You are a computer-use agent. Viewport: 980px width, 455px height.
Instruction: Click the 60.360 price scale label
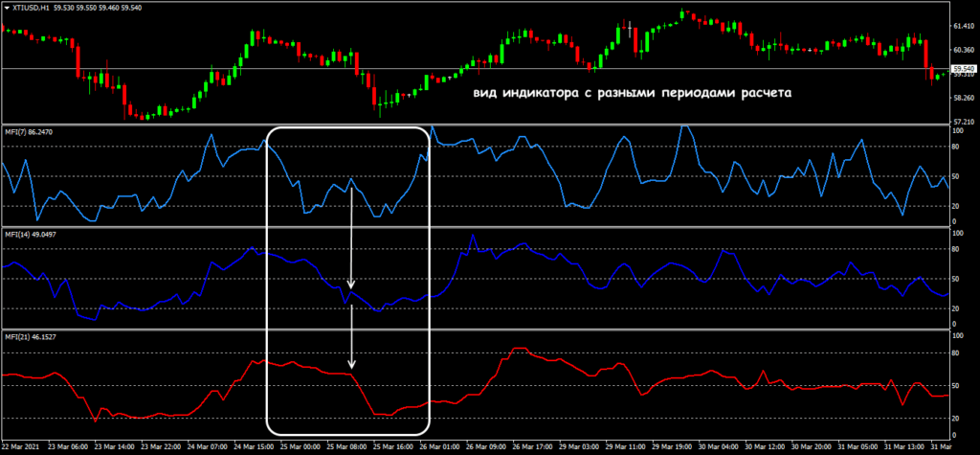[963, 49]
